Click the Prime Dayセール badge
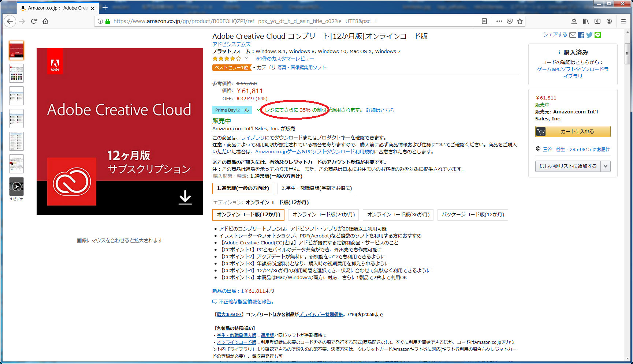The height and width of the screenshot is (364, 633). click(x=232, y=110)
